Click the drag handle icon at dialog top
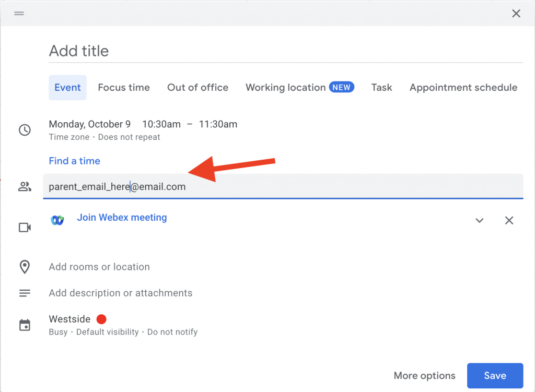The image size is (535, 392). [19, 13]
